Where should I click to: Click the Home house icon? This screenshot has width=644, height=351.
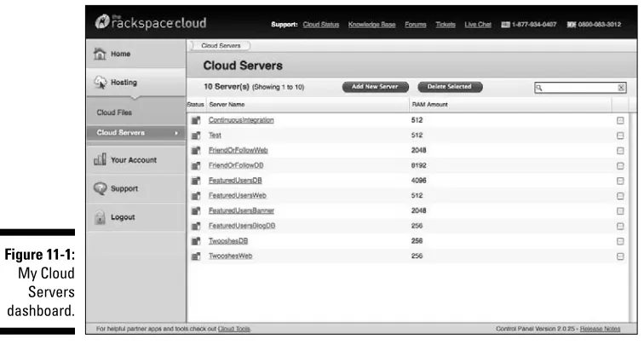(100, 54)
